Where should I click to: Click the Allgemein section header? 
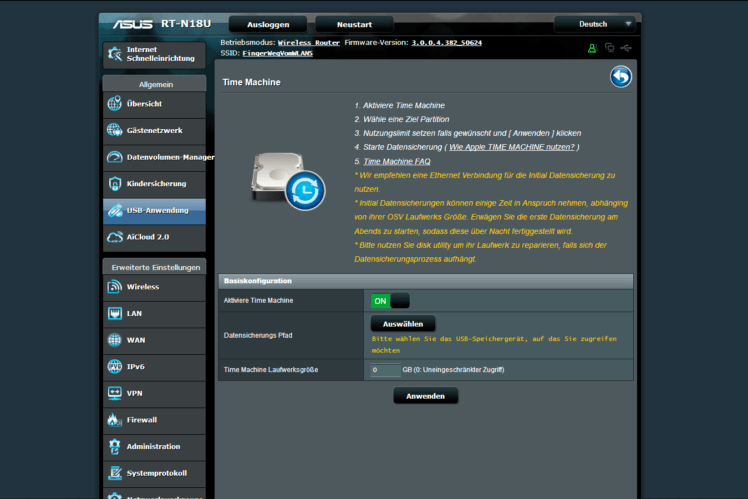tap(155, 84)
